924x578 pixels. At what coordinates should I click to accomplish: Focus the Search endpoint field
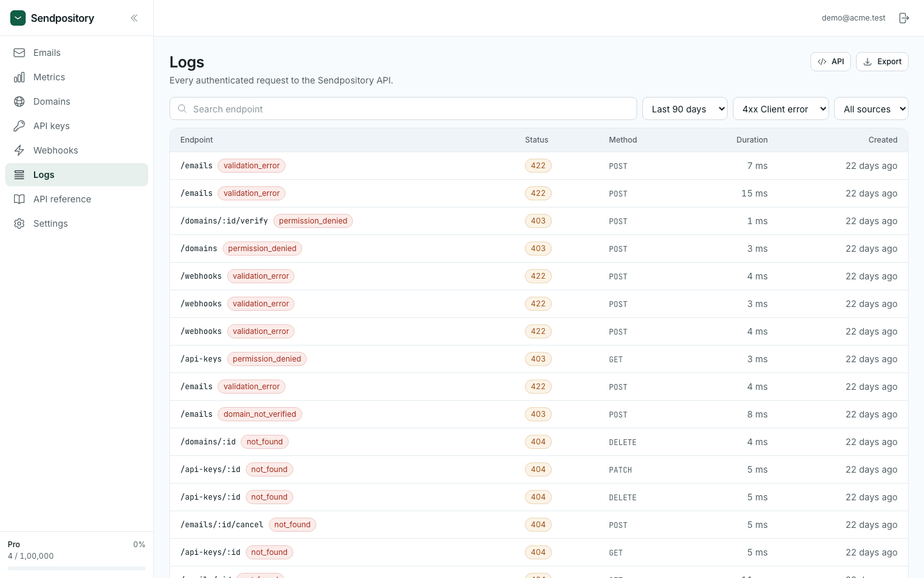(x=403, y=109)
